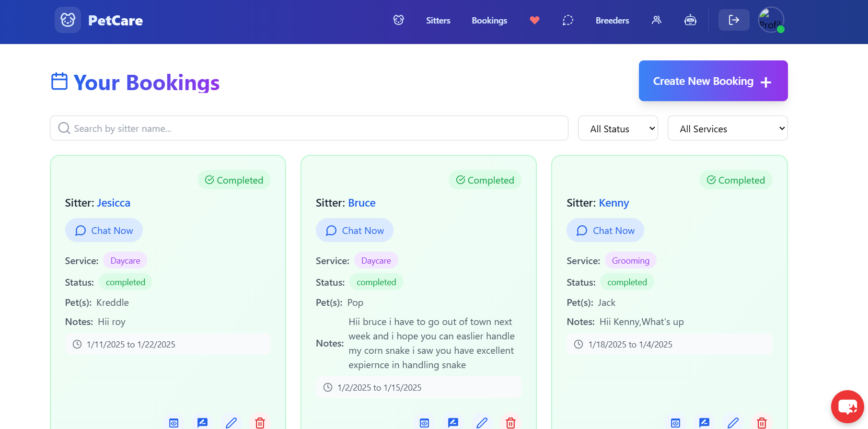Edit Kenny's booking with pencil icon
The image size is (868, 429).
(733, 423)
